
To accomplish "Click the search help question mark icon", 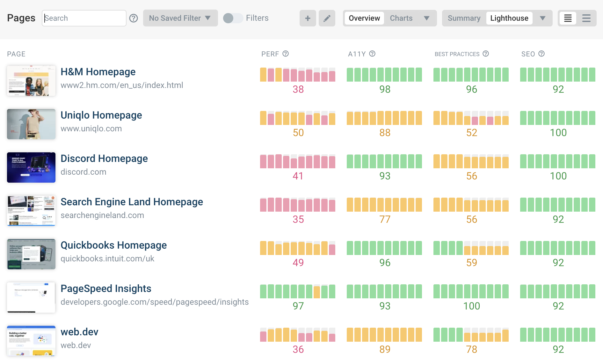I will tap(134, 18).
